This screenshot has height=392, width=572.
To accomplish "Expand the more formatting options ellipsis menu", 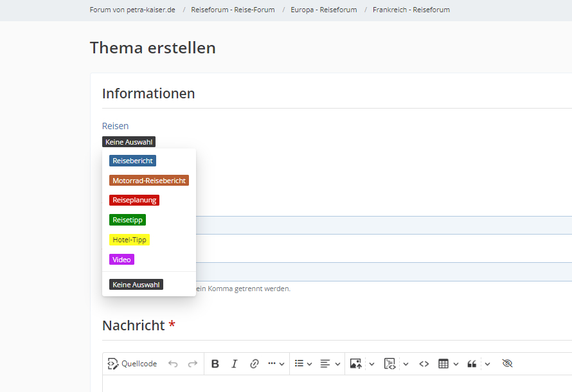I will click(276, 364).
